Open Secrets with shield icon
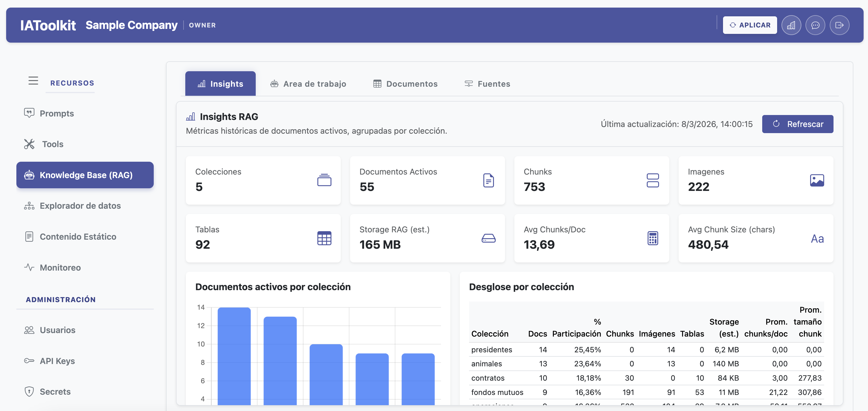 click(55, 391)
